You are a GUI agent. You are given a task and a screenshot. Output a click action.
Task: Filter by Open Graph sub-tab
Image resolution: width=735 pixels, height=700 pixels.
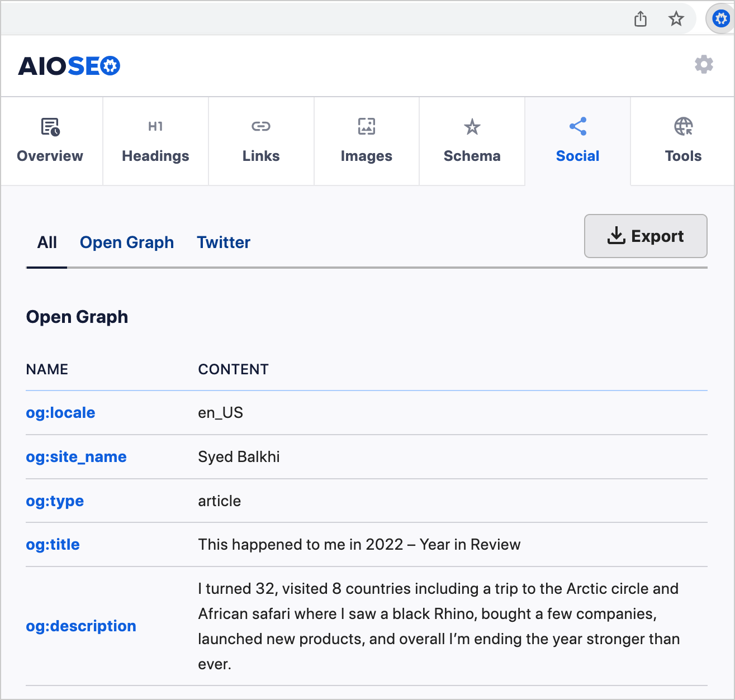[x=127, y=242]
